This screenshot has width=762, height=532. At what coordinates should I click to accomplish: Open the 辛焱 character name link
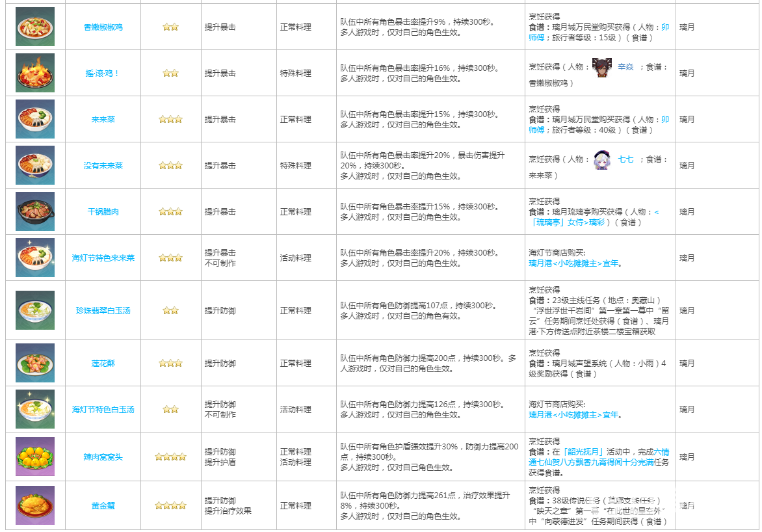pos(625,68)
